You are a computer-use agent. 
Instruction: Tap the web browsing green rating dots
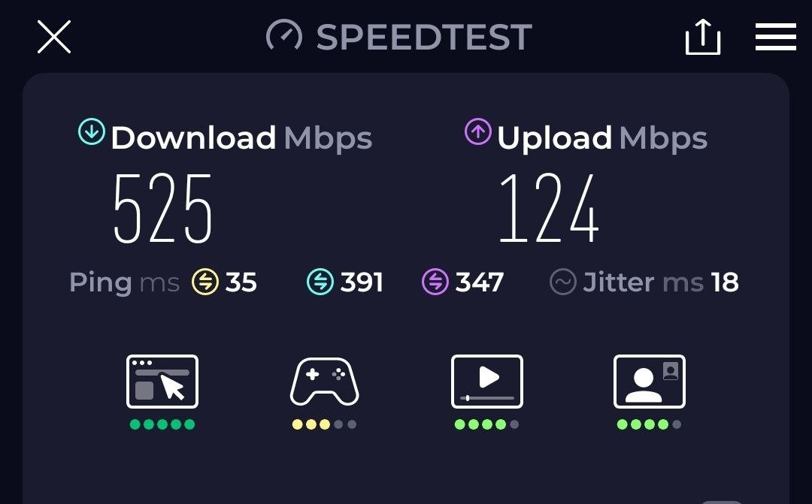(162, 424)
